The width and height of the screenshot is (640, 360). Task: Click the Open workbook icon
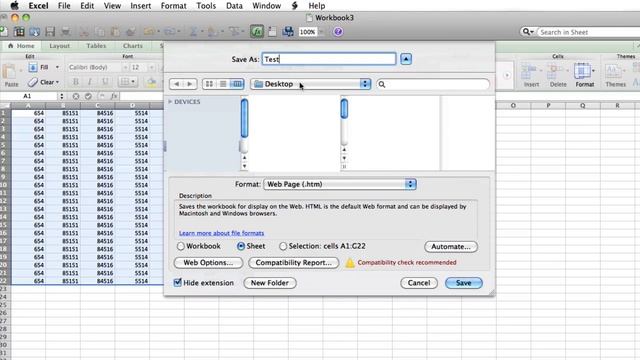[34, 31]
